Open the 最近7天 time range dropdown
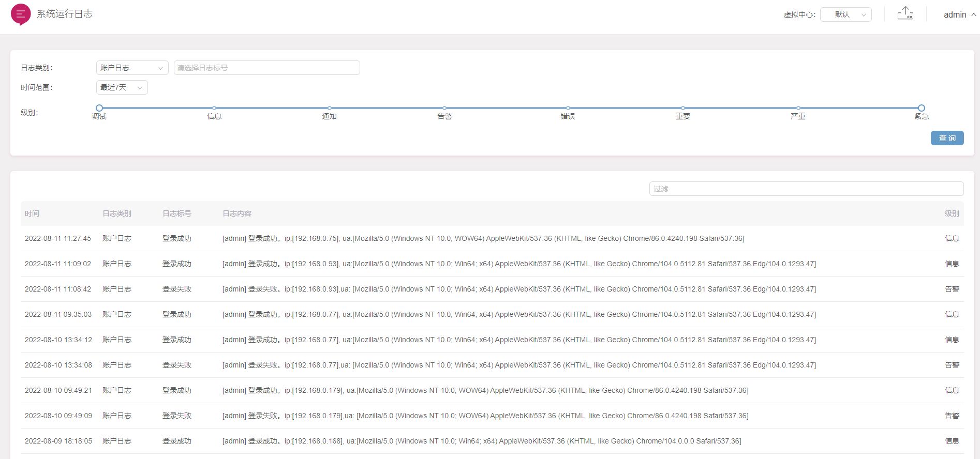The width and height of the screenshot is (980, 459). tap(122, 87)
